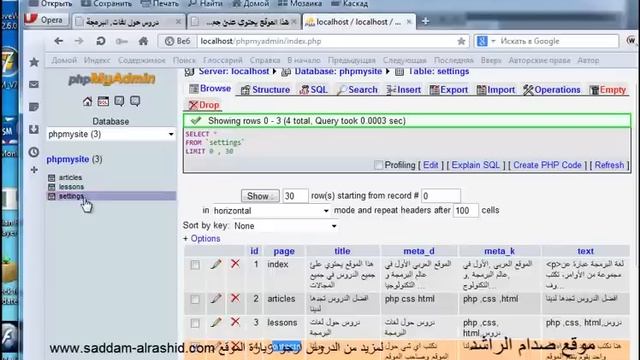This screenshot has width=640, height=360.
Task: Open Opera notes panel icon
Action: (34, 107)
